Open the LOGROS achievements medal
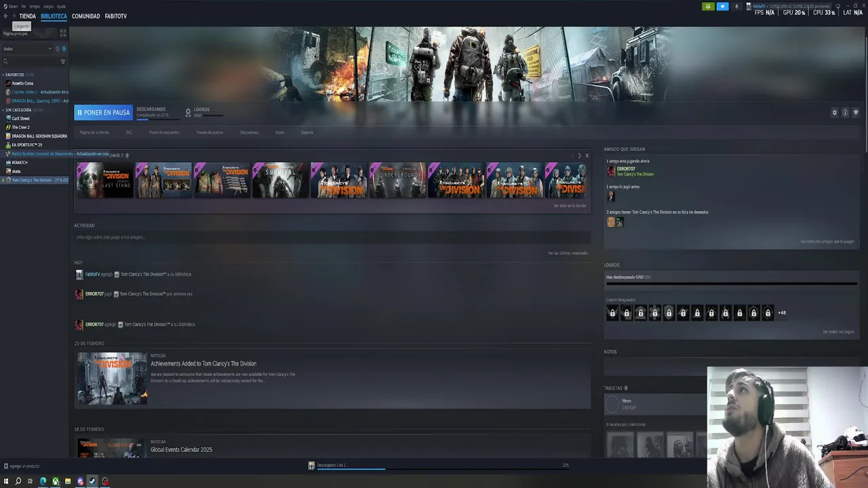 pyautogui.click(x=189, y=113)
